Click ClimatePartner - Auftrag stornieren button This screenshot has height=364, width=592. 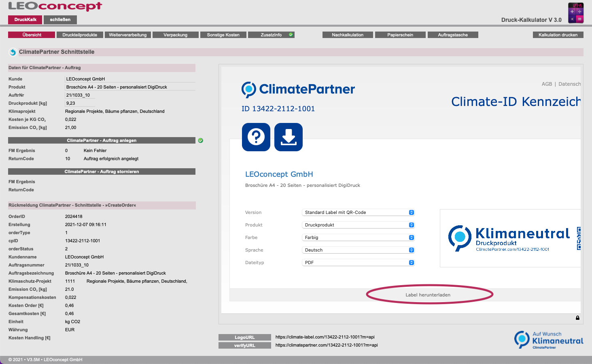coord(102,171)
